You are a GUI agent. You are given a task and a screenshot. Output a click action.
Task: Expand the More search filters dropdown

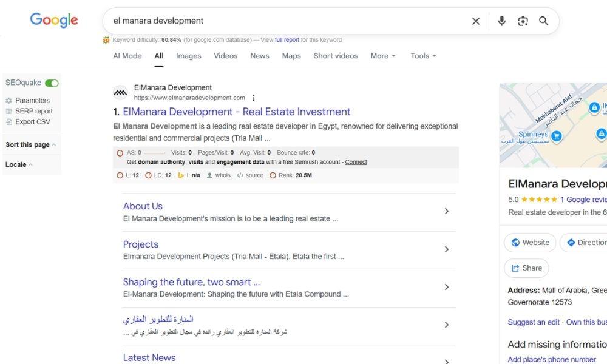coord(382,56)
